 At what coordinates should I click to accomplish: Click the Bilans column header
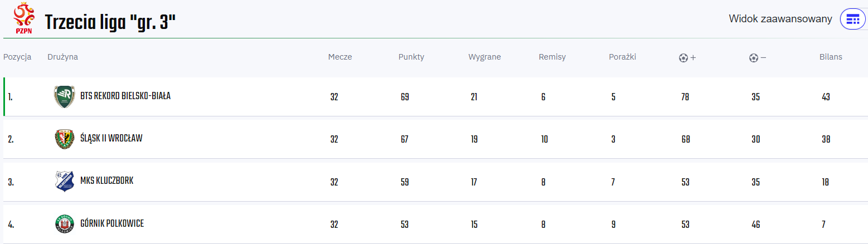[831, 57]
